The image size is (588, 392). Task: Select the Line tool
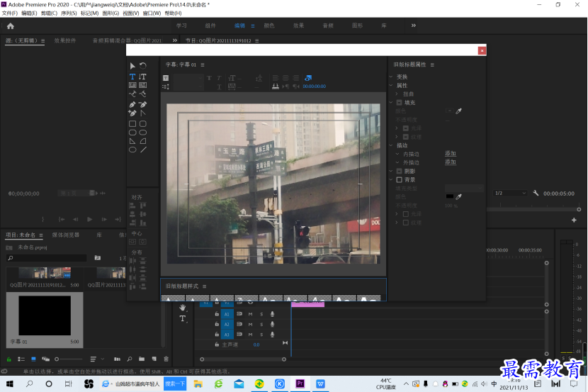(x=143, y=150)
